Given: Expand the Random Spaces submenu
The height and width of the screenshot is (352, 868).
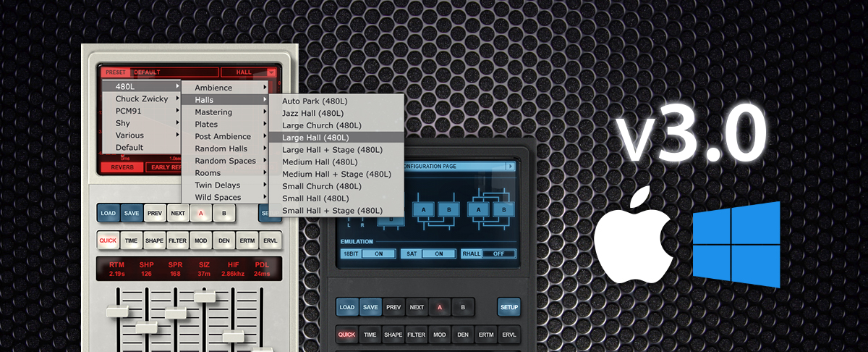Looking at the screenshot, I should [x=224, y=161].
